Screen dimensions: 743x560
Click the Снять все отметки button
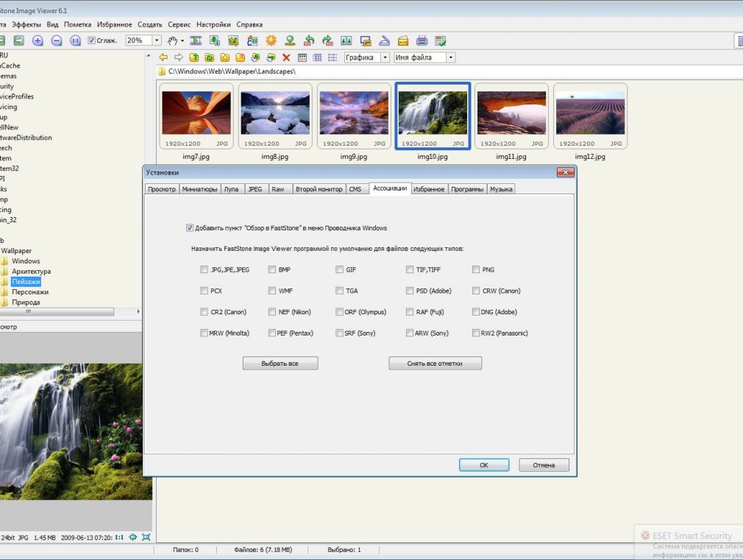point(435,364)
